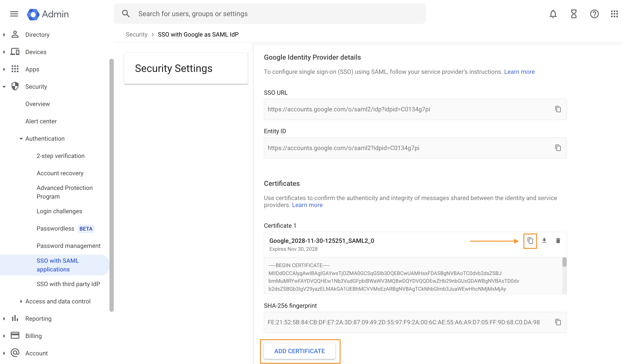623x364 pixels.
Task: Go to Security breadcrumb link
Action: click(136, 34)
